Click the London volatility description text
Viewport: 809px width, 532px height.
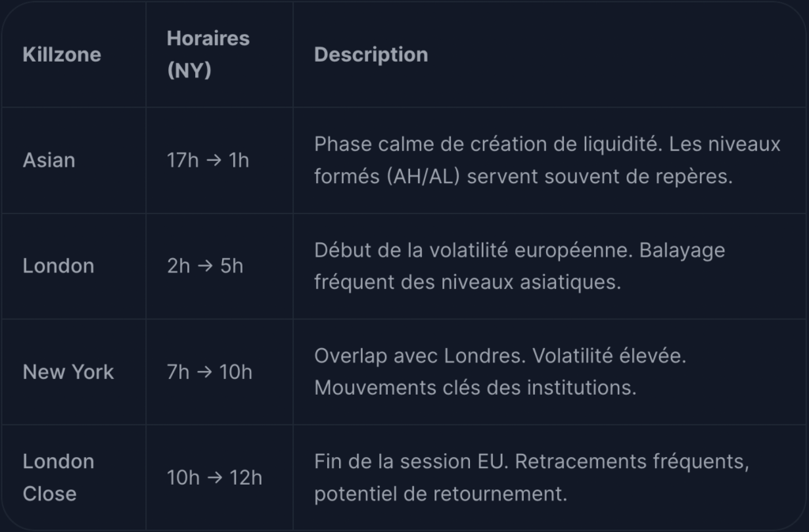(x=520, y=266)
